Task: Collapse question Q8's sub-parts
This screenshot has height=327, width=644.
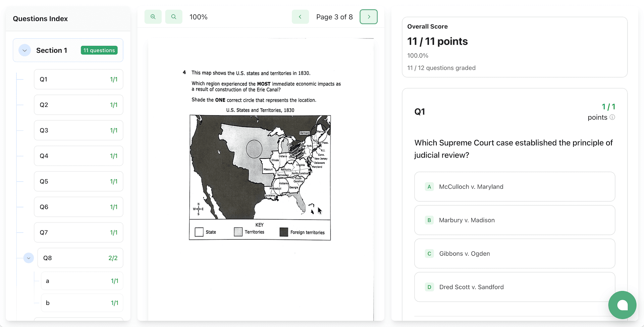Action: pyautogui.click(x=29, y=258)
